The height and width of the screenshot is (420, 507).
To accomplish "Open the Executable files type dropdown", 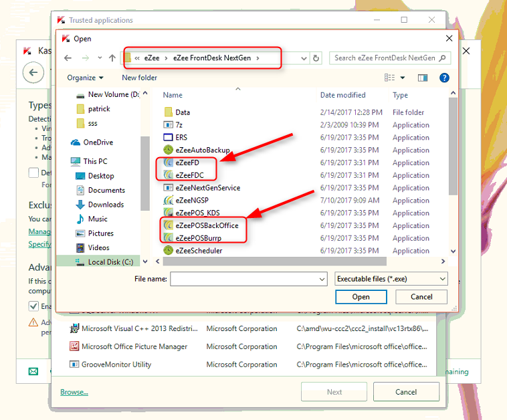I will pos(391,279).
